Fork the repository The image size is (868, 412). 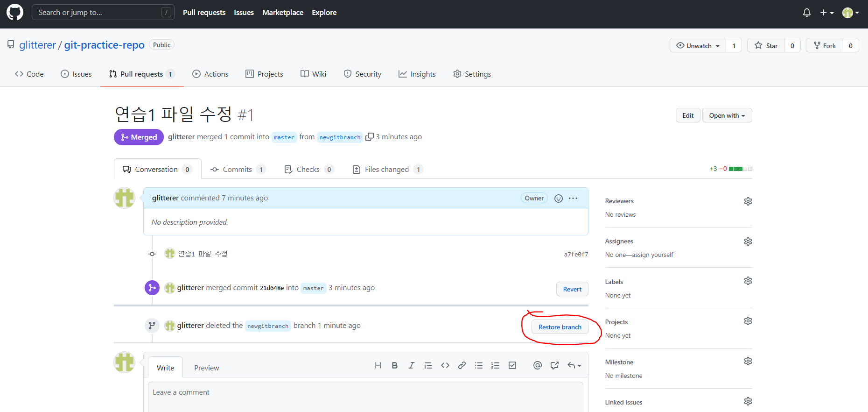(825, 45)
